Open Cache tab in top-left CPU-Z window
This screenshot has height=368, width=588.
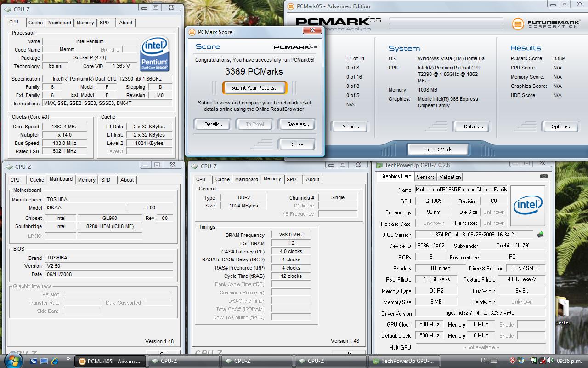click(35, 23)
